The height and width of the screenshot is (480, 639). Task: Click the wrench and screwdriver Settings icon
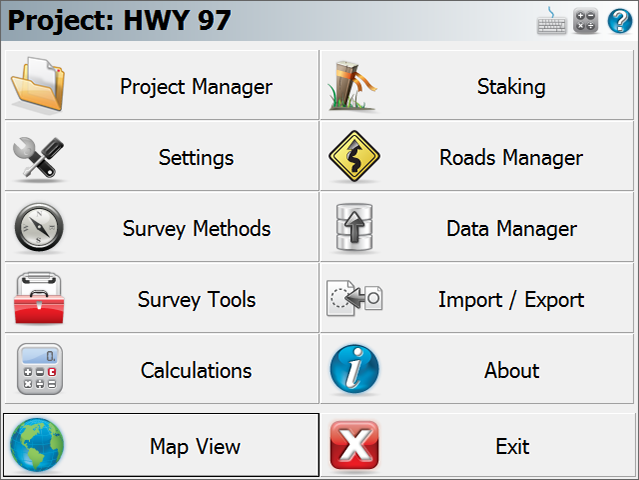point(38,157)
